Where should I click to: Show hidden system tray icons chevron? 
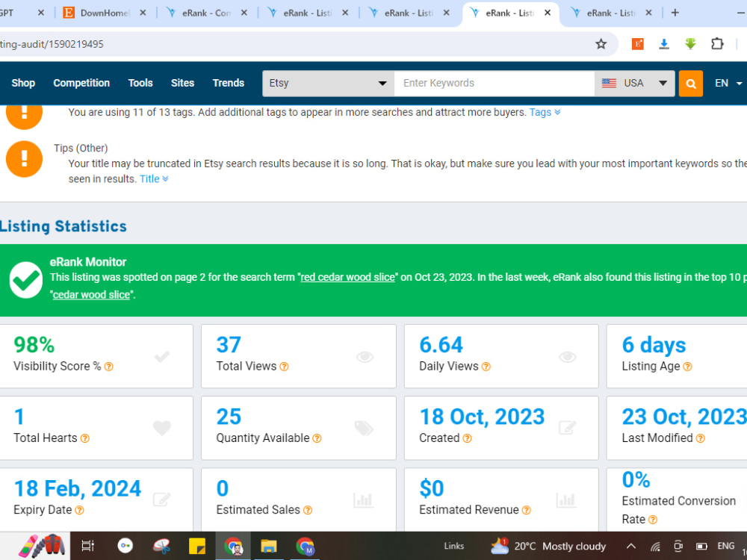click(630, 547)
